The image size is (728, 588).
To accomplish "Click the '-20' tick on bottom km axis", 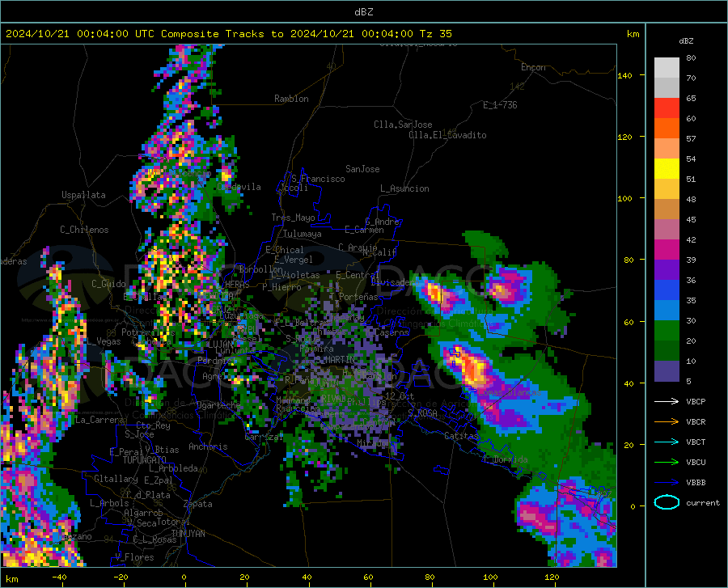I will click(121, 577).
